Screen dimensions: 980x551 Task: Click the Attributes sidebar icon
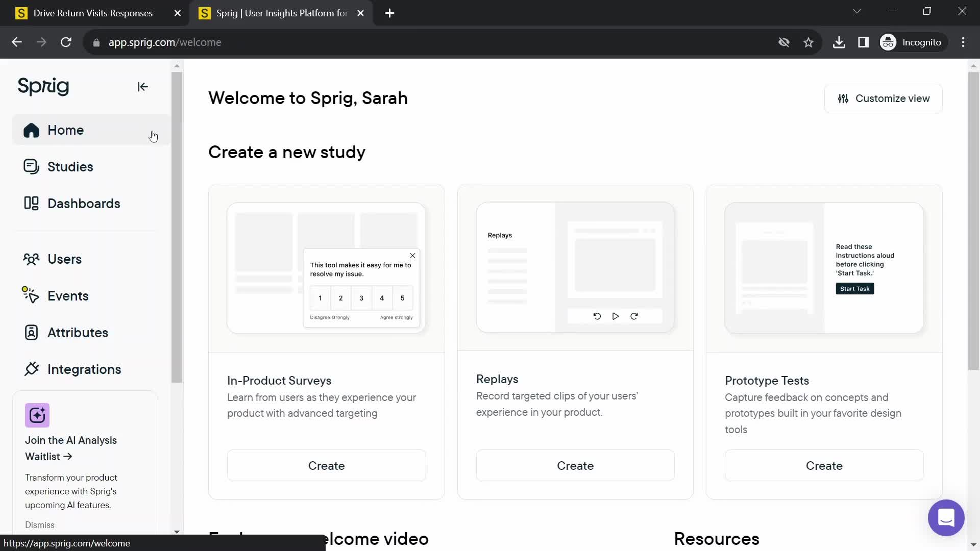pos(31,332)
